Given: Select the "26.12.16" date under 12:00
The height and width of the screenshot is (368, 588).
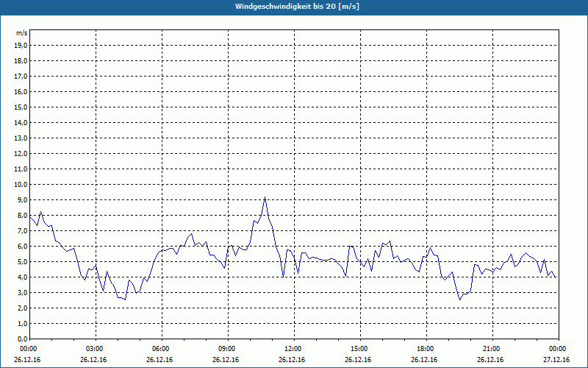Looking at the screenshot, I should [x=292, y=360].
